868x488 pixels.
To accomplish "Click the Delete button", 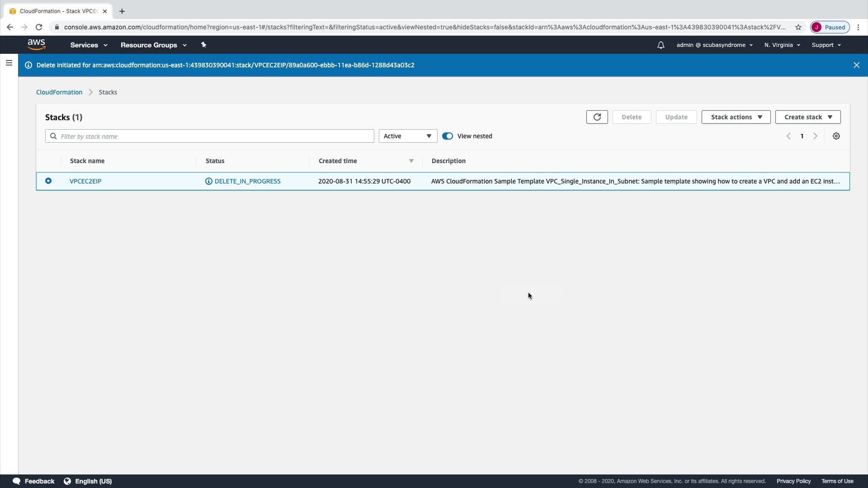I will [x=632, y=117].
